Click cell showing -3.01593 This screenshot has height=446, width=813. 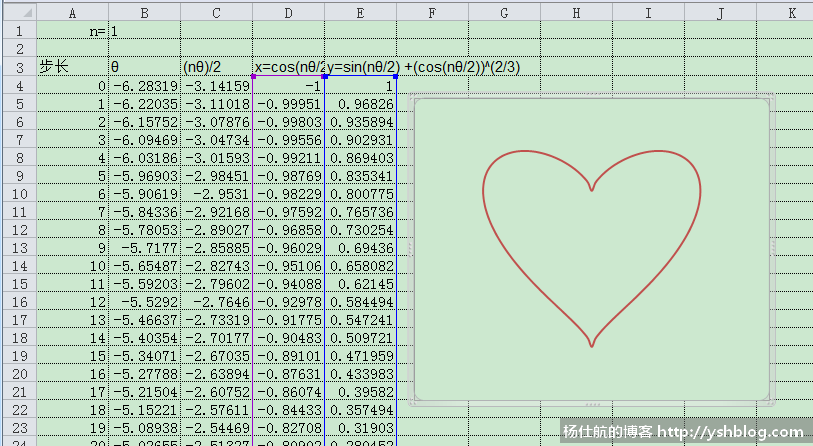[217, 157]
